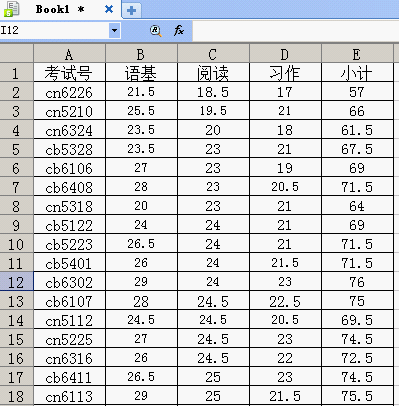Screen dimensions: 400x407
Task: Click the Name Box showing I12
Action: [x=55, y=31]
